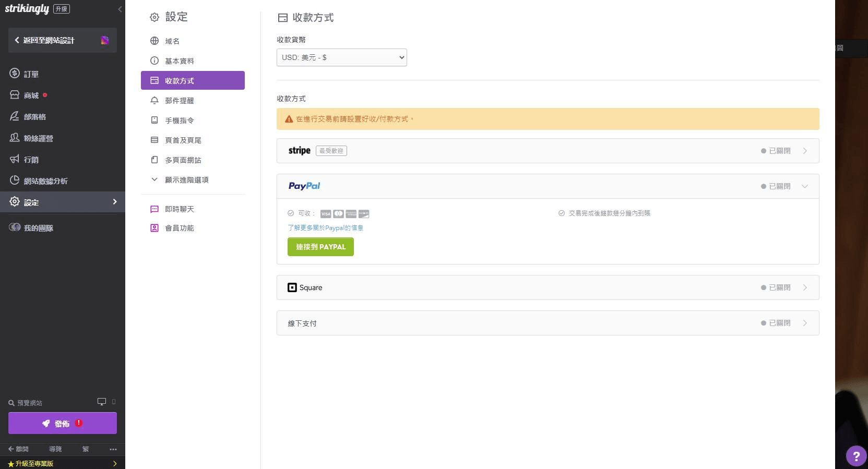
Task: Click the PayPal logo
Action: pos(304,186)
